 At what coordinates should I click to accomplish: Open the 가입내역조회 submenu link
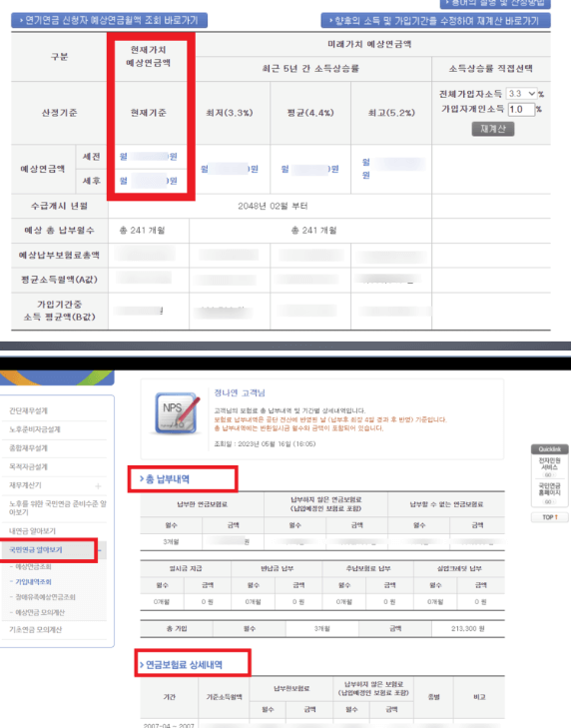(x=33, y=582)
